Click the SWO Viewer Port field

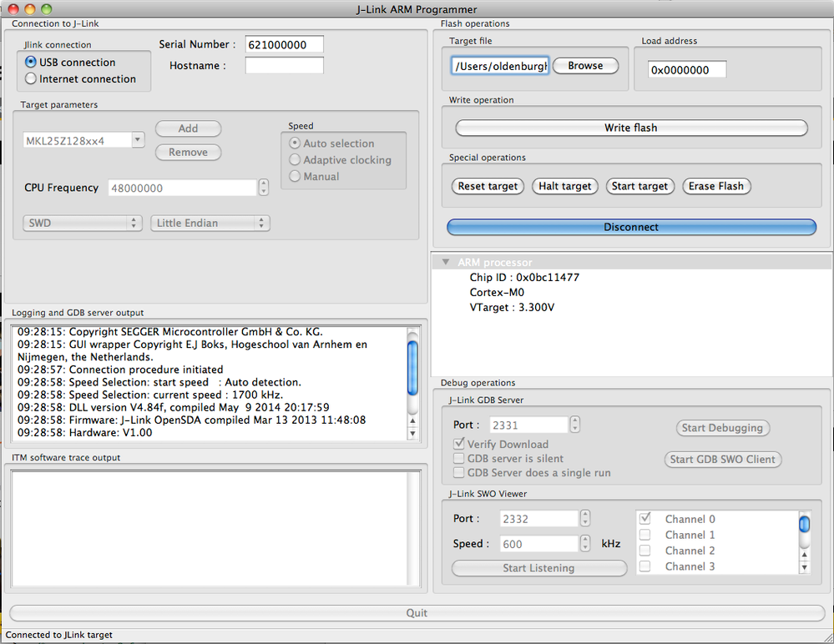(x=538, y=519)
